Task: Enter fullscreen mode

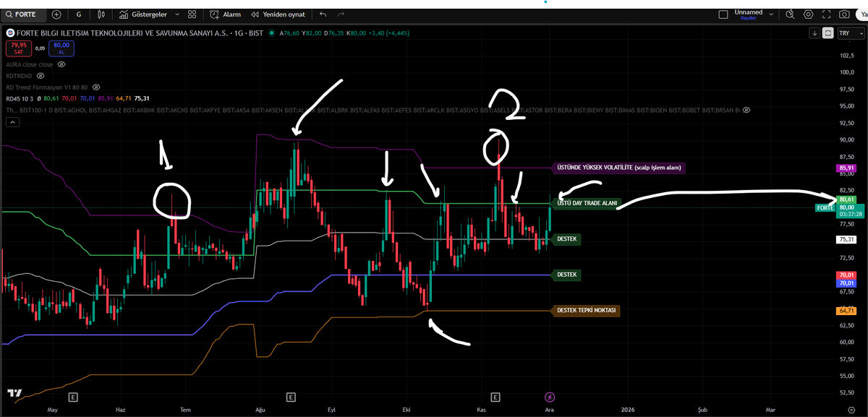Action: (826, 14)
